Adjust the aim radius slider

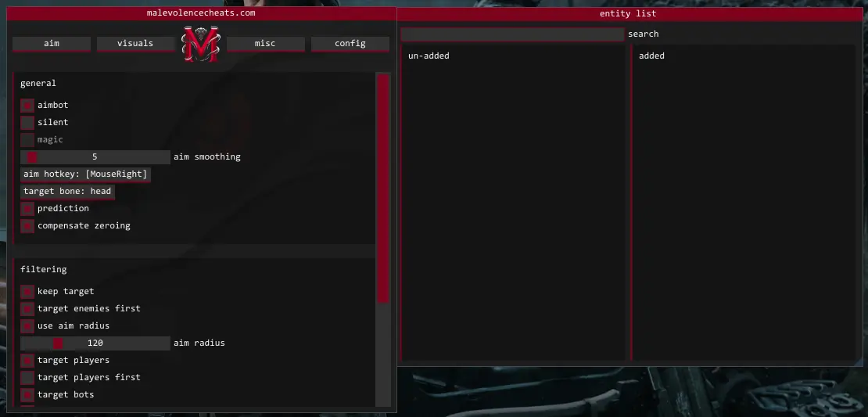[95, 343]
